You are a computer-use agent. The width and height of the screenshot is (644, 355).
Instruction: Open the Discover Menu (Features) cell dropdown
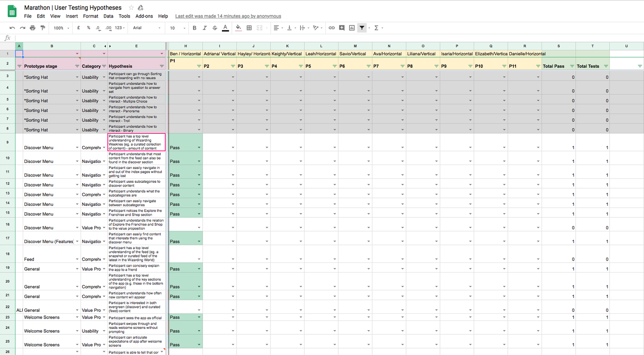(77, 241)
